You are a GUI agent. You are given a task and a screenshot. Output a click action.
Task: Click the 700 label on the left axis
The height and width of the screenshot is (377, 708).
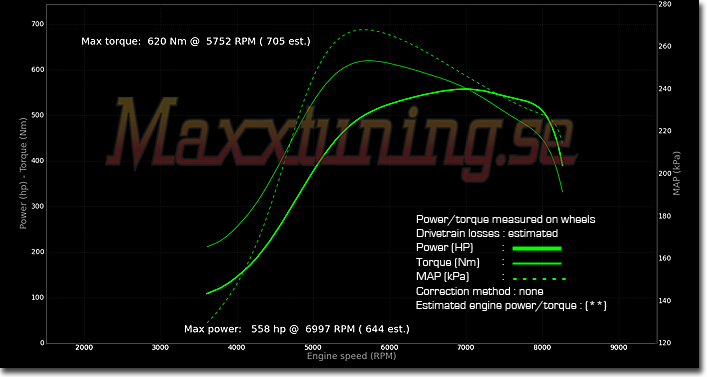click(37, 24)
